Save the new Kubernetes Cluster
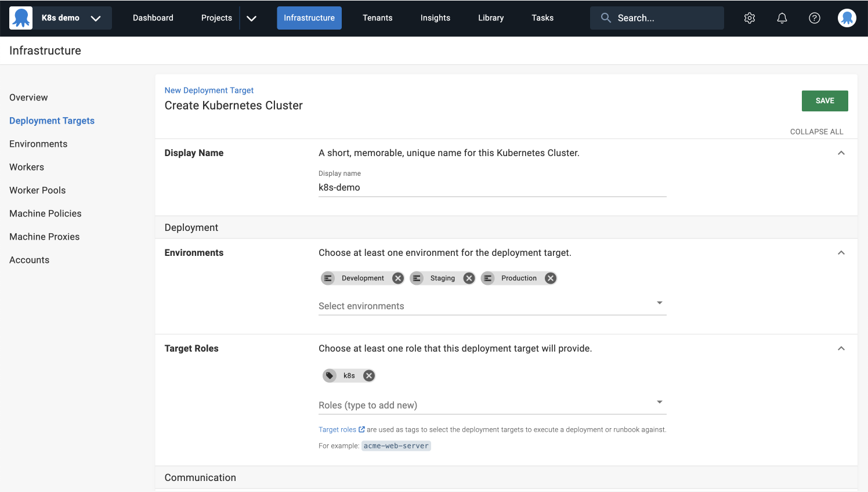The image size is (868, 492). tap(824, 100)
